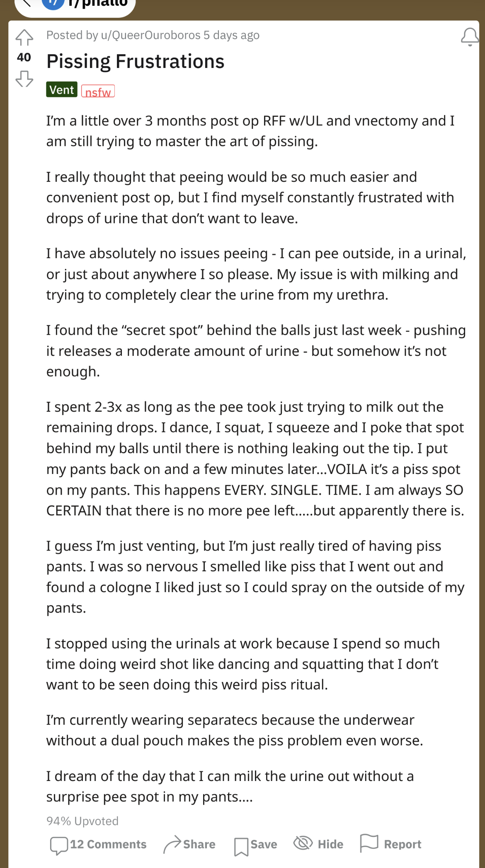Viewport: 485px width, 868px height.
Task: Upvote the Pissing Frustrations post
Action: tap(24, 38)
